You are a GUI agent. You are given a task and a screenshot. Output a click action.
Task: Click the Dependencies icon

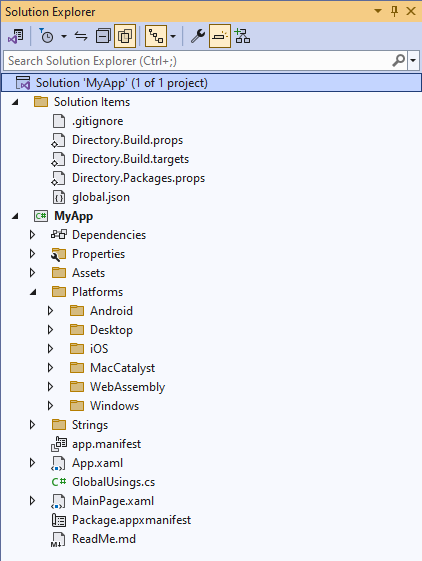pyautogui.click(x=59, y=235)
